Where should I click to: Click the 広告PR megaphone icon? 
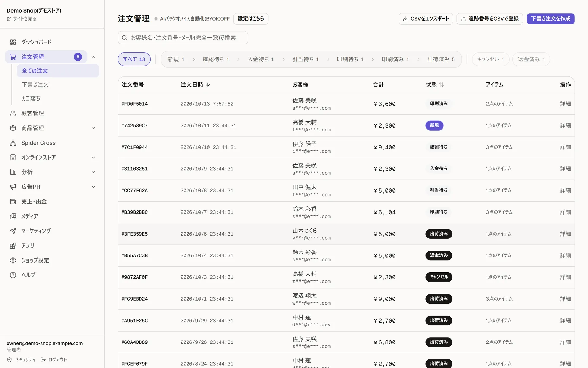(13, 187)
